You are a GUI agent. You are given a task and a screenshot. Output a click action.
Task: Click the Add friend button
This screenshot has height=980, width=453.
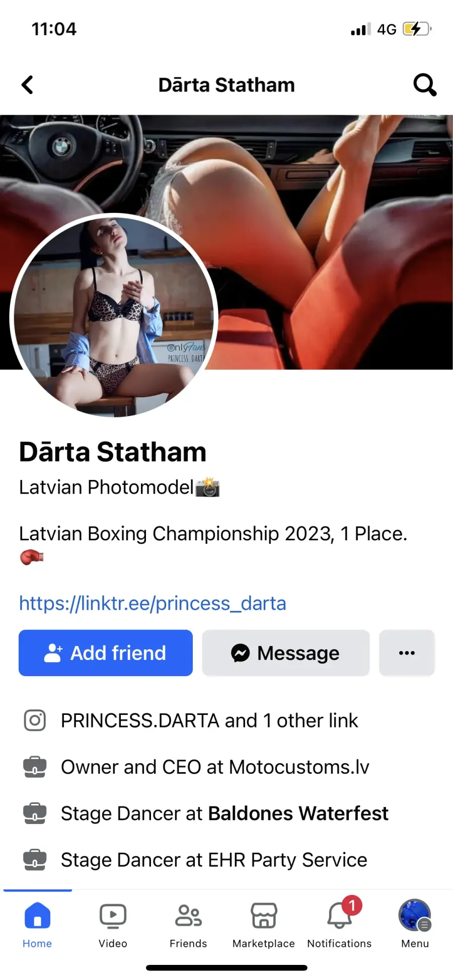click(106, 653)
